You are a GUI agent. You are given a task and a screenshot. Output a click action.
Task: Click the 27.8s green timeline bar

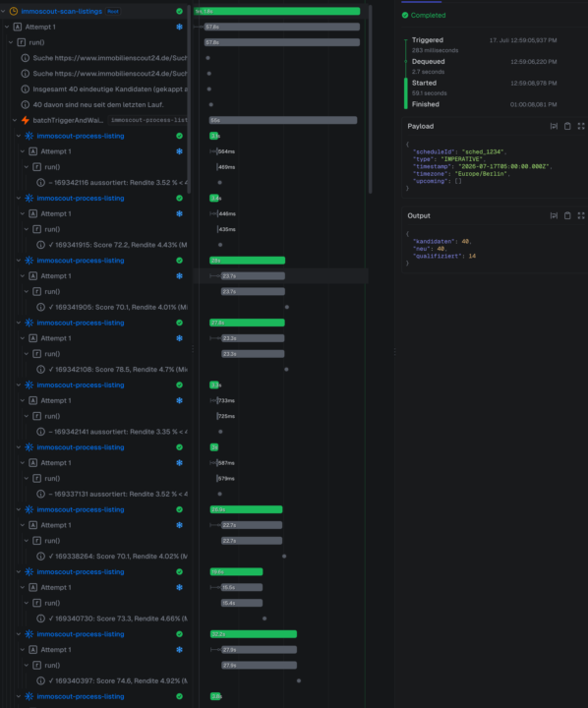(x=247, y=323)
